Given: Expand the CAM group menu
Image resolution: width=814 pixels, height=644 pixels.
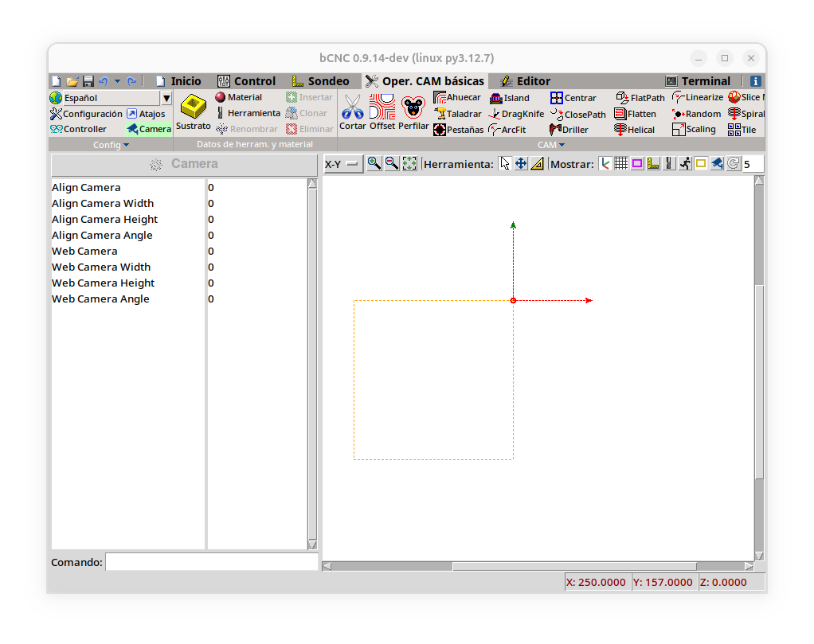Looking at the screenshot, I should coord(551,145).
